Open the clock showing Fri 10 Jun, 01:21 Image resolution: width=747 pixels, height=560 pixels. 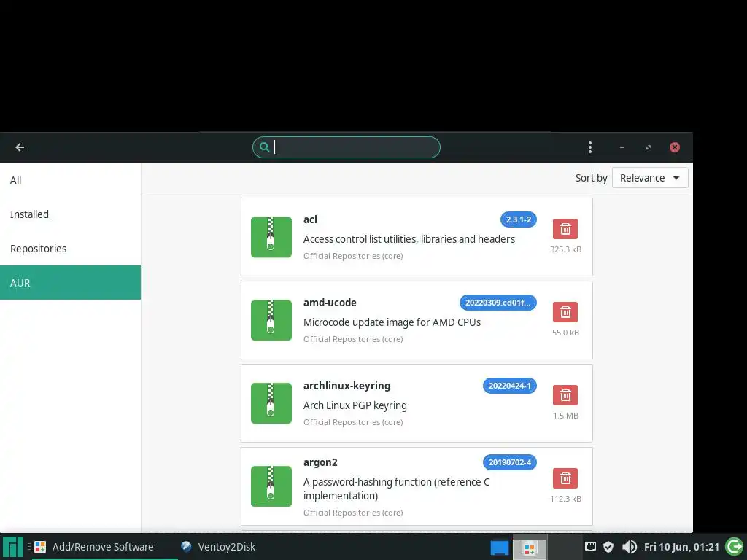point(681,547)
